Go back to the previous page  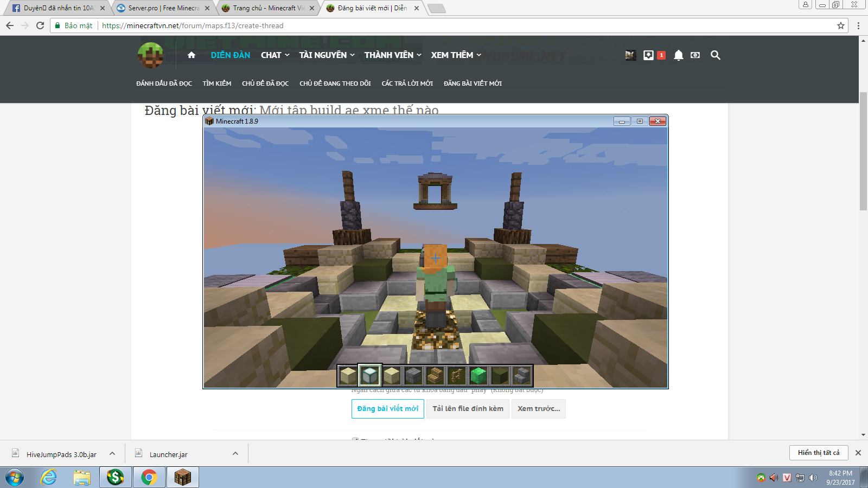click(x=10, y=25)
